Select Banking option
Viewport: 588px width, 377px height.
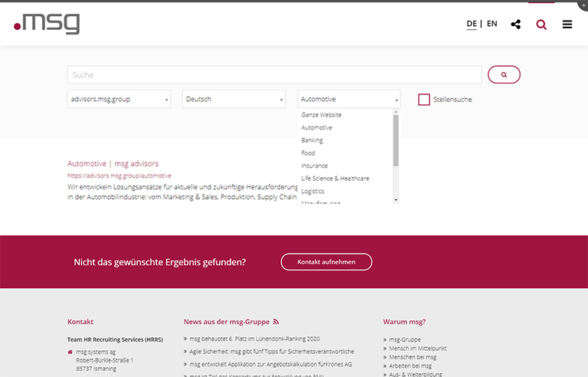[312, 140]
